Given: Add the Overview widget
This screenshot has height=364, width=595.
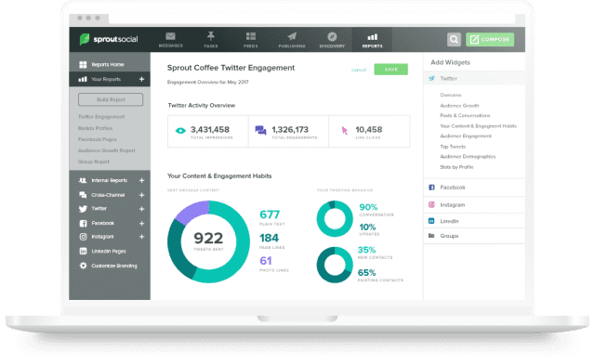Looking at the screenshot, I should (450, 95).
